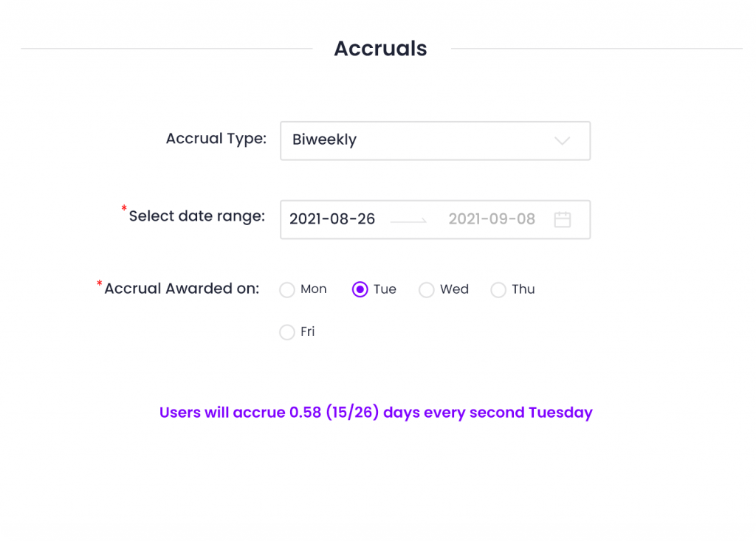
Task: Click the currently selected Tue radio button
Action: click(x=359, y=290)
